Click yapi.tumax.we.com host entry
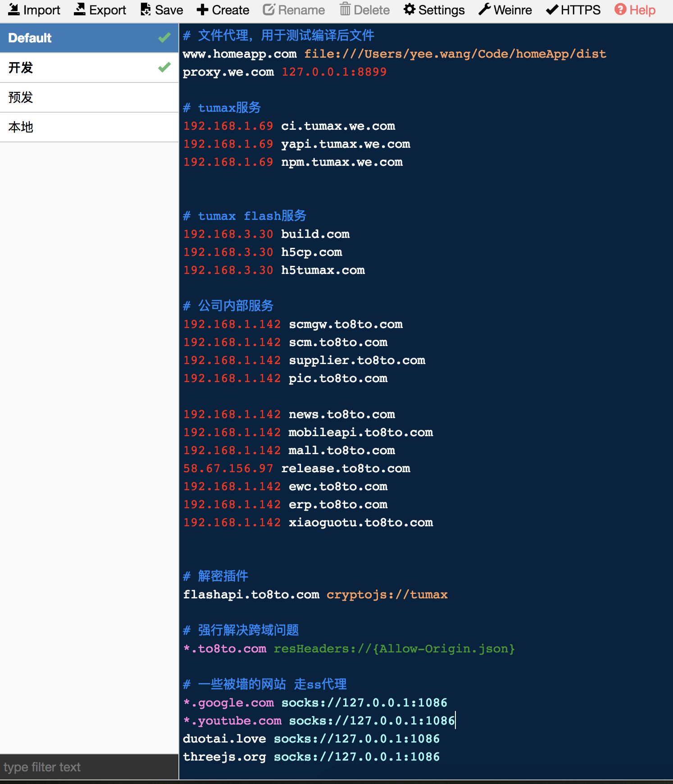This screenshot has width=673, height=784. click(x=346, y=144)
